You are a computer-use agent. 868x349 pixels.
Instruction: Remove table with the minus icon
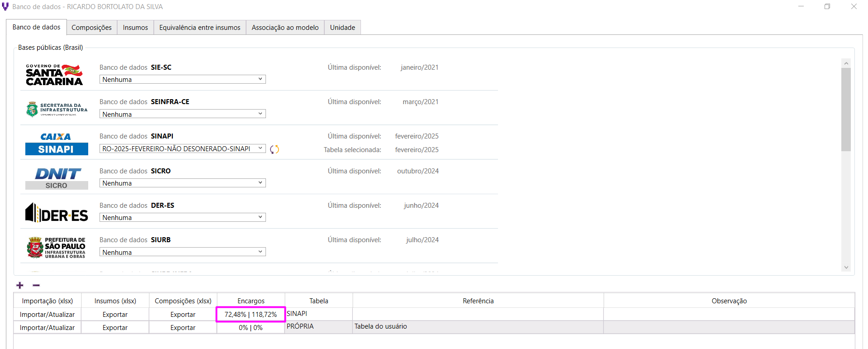[x=36, y=285]
